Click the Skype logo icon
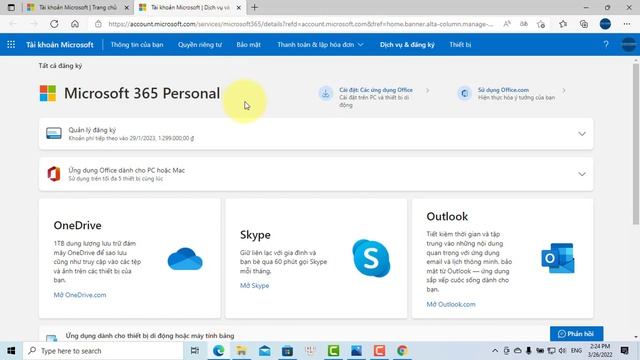The width and height of the screenshot is (640, 360). [371, 258]
